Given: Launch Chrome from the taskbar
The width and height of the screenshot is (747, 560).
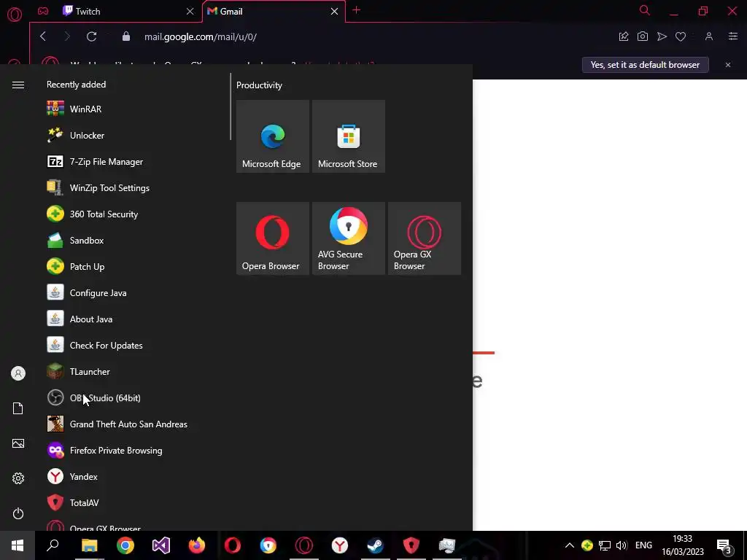Looking at the screenshot, I should click(x=125, y=545).
